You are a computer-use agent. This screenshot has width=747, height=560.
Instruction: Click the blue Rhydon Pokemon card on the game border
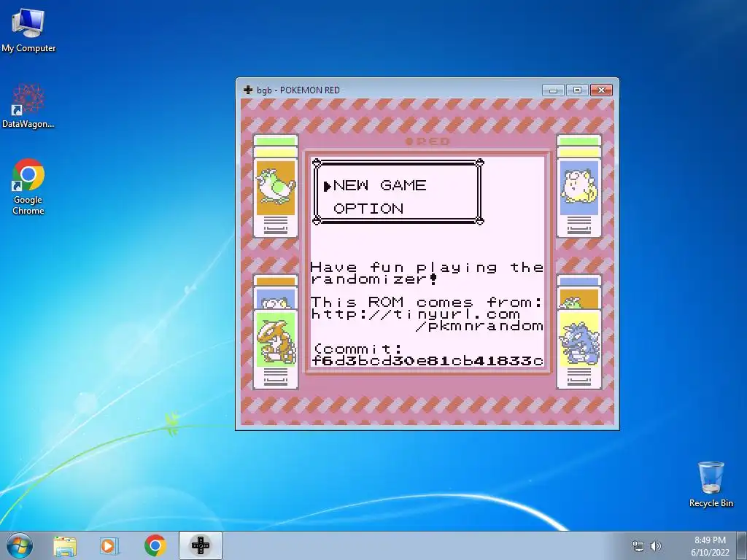point(578,349)
